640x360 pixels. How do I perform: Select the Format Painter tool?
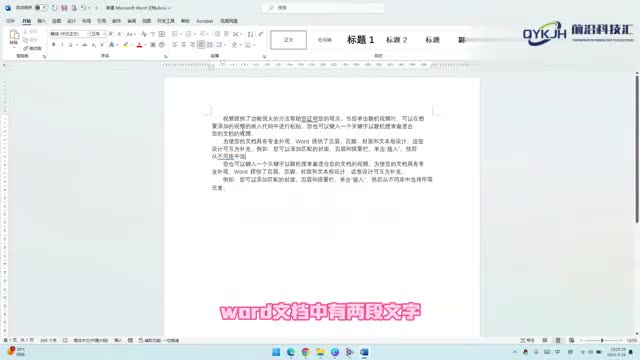pos(32,49)
